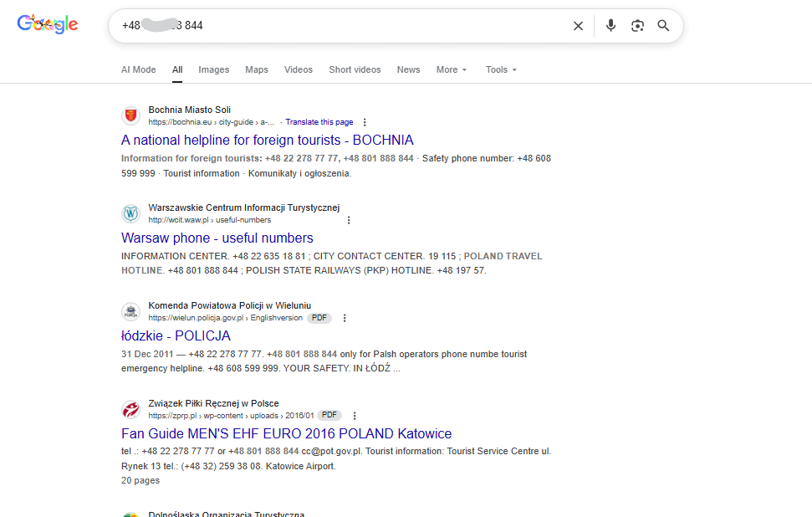
Task: Click the magnifying glass search icon
Action: 663,26
